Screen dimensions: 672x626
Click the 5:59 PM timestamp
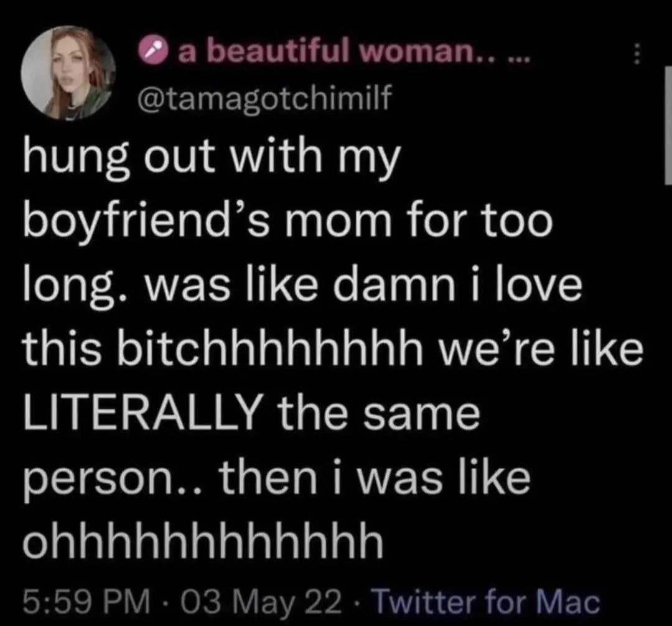87,602
